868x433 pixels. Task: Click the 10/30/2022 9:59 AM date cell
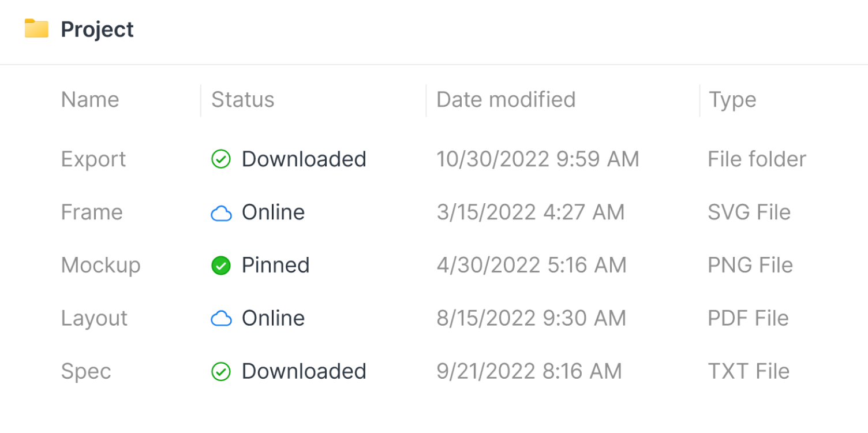coord(537,159)
